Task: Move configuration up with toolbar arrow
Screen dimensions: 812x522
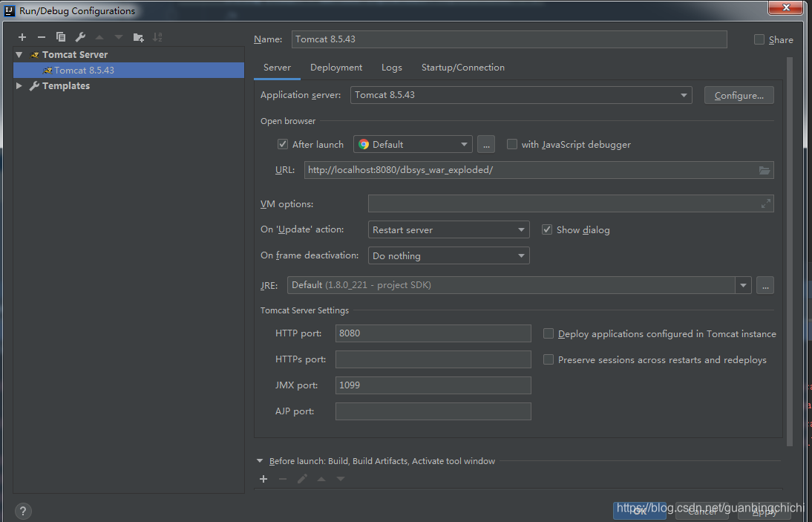Action: pos(99,37)
